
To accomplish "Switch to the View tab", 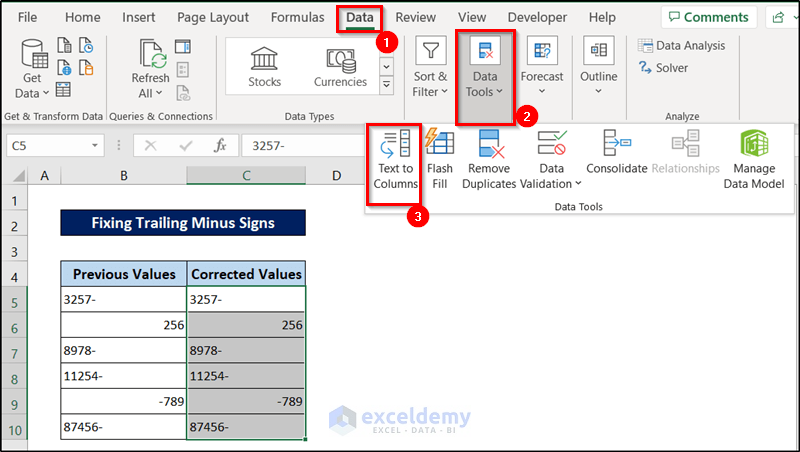I will coord(472,17).
